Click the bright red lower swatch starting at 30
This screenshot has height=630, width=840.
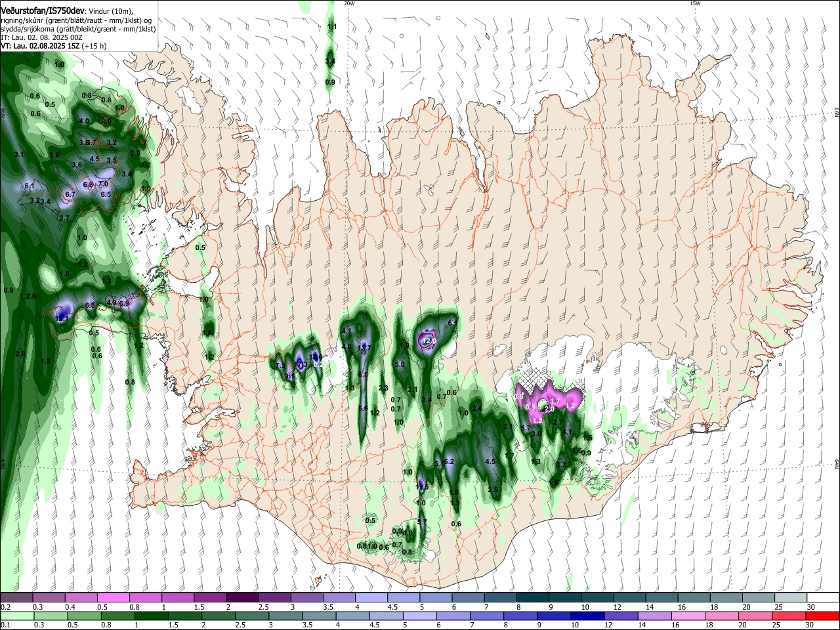823,616
